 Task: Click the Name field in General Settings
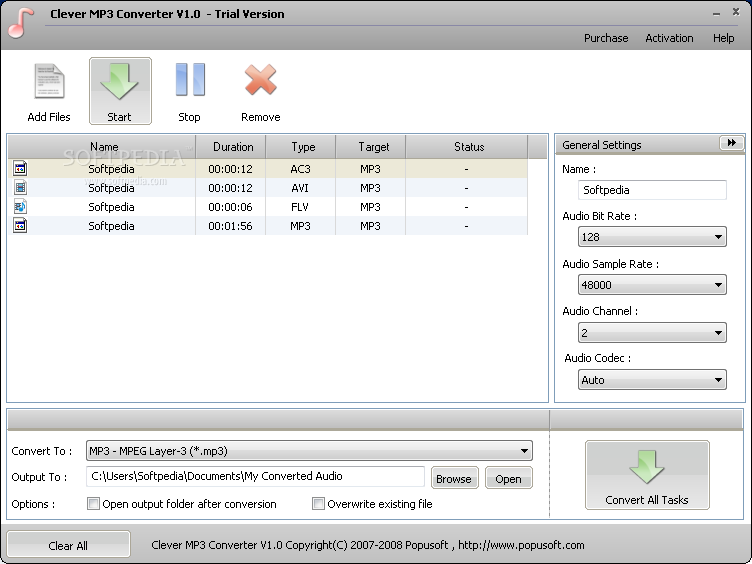pos(652,190)
